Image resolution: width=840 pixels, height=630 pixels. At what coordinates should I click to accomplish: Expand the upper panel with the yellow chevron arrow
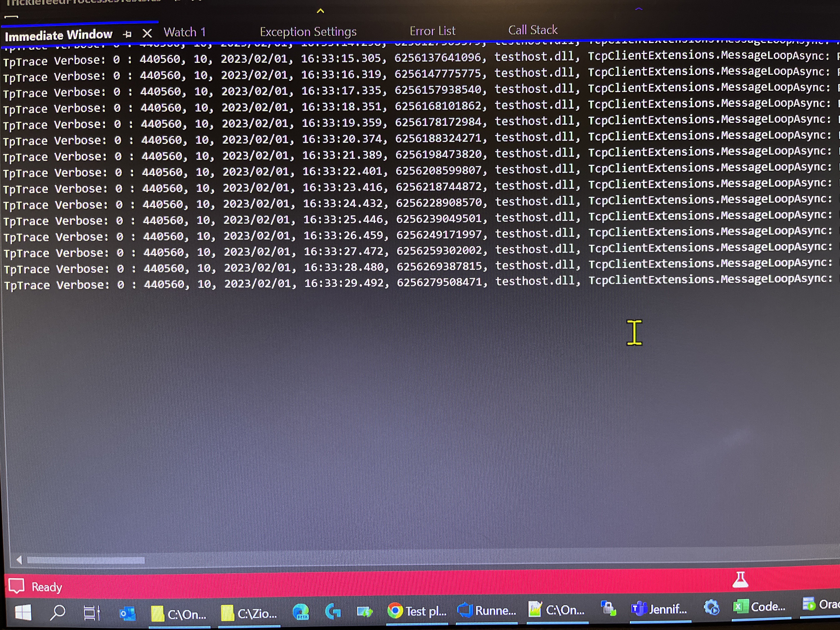pyautogui.click(x=320, y=11)
